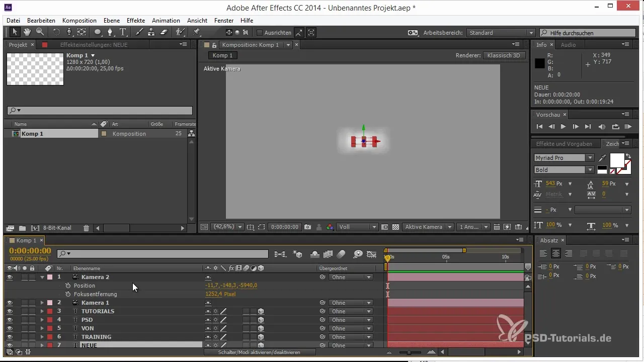Click the eyedropper in Character panel

pyautogui.click(x=602, y=158)
